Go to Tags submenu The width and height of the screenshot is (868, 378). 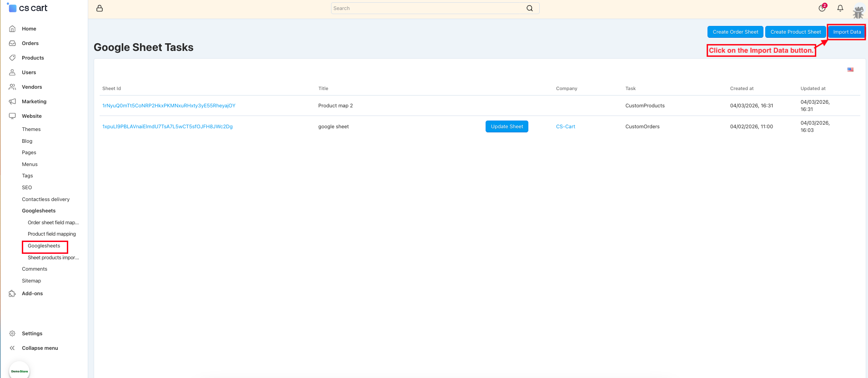27,176
